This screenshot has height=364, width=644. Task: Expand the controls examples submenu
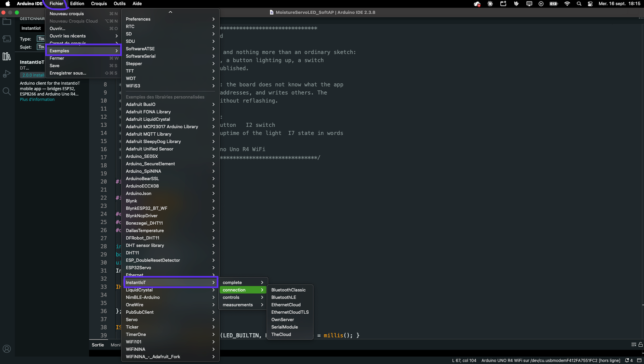click(x=243, y=297)
